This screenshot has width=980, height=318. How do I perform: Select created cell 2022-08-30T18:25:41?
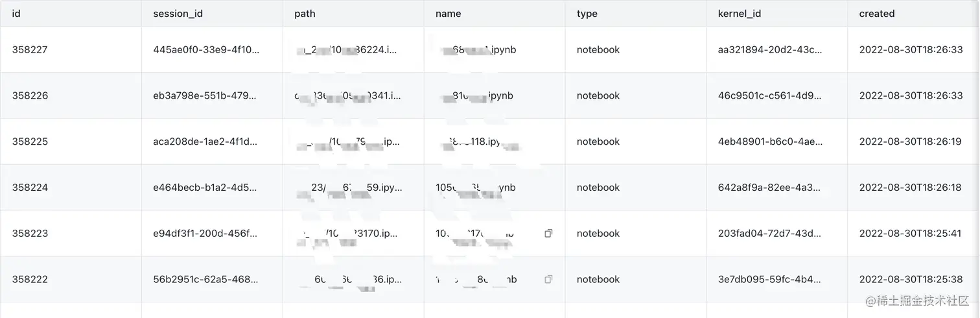tap(911, 234)
